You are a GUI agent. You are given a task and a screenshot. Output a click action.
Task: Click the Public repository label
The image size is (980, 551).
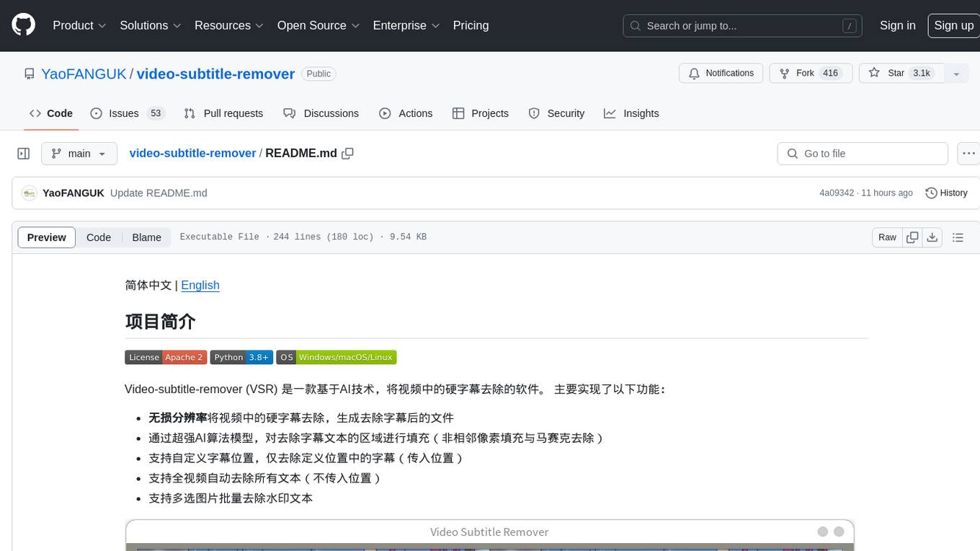(x=318, y=74)
